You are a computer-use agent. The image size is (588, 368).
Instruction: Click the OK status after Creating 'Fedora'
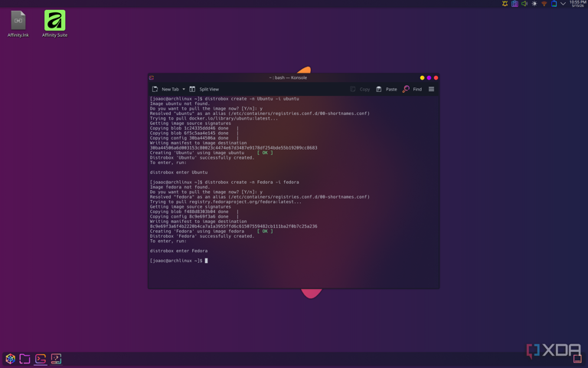pyautogui.click(x=265, y=232)
